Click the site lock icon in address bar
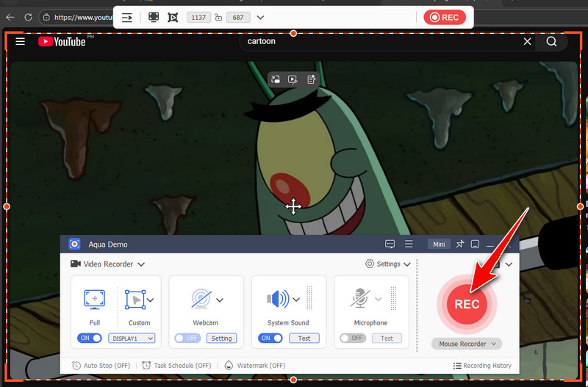The height and width of the screenshot is (387, 588). point(46,17)
